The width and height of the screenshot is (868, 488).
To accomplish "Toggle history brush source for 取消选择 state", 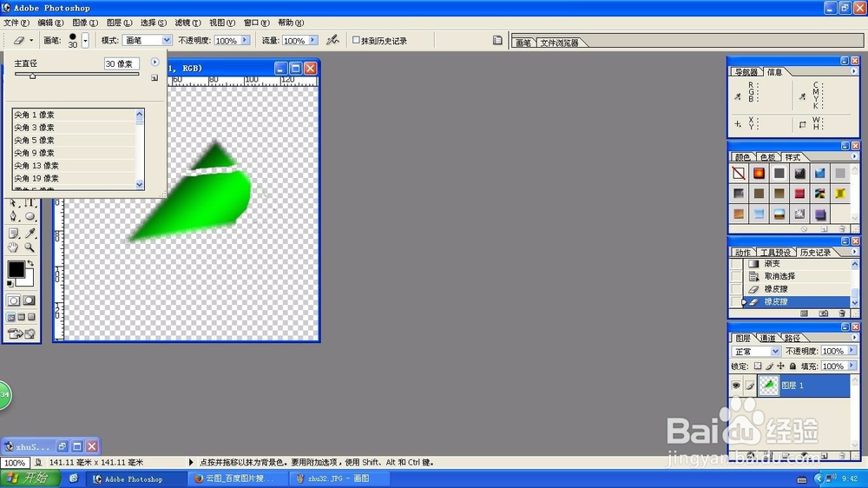I will tap(736, 276).
